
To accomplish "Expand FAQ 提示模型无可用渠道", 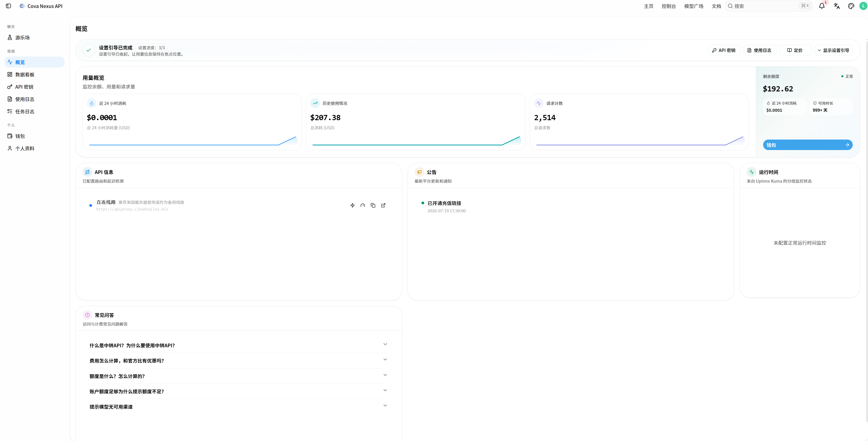I will (239, 407).
